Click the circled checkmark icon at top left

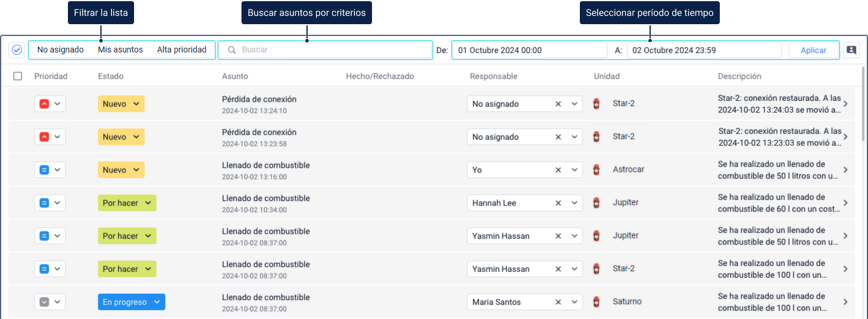[x=17, y=50]
